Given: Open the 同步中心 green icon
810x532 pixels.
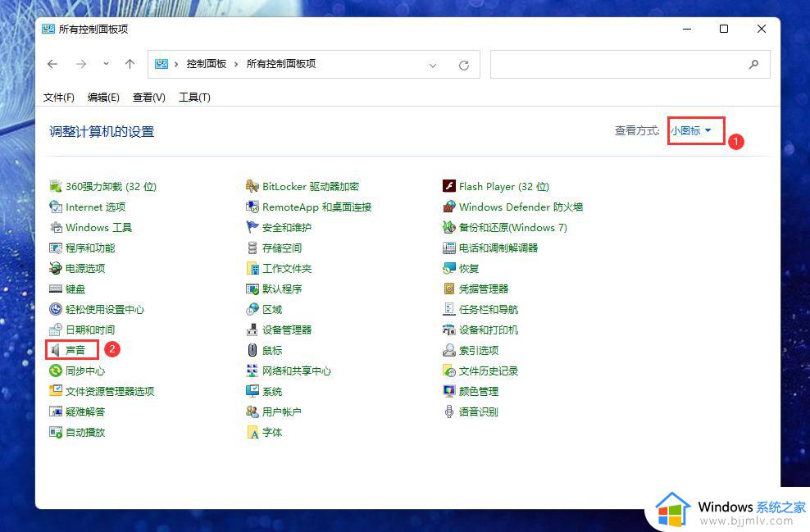Looking at the screenshot, I should [x=55, y=371].
